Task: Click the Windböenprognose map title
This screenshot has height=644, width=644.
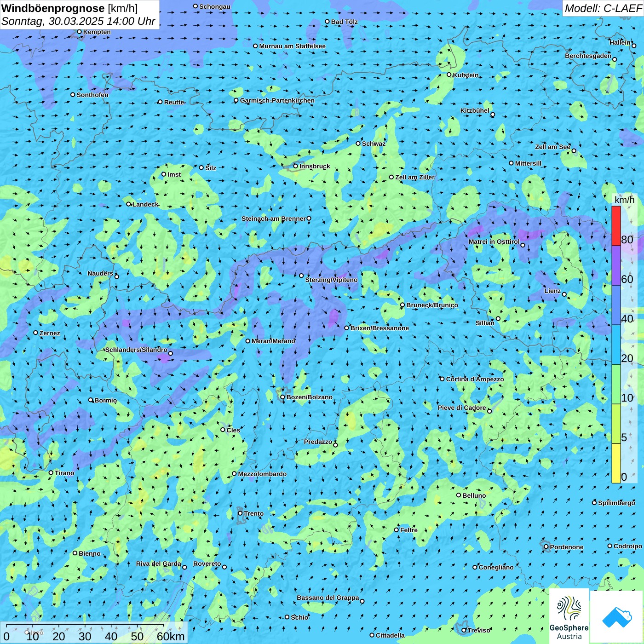Action: [69, 8]
